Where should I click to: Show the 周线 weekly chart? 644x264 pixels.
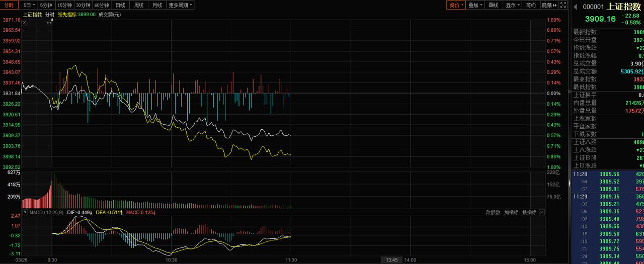tap(139, 5)
